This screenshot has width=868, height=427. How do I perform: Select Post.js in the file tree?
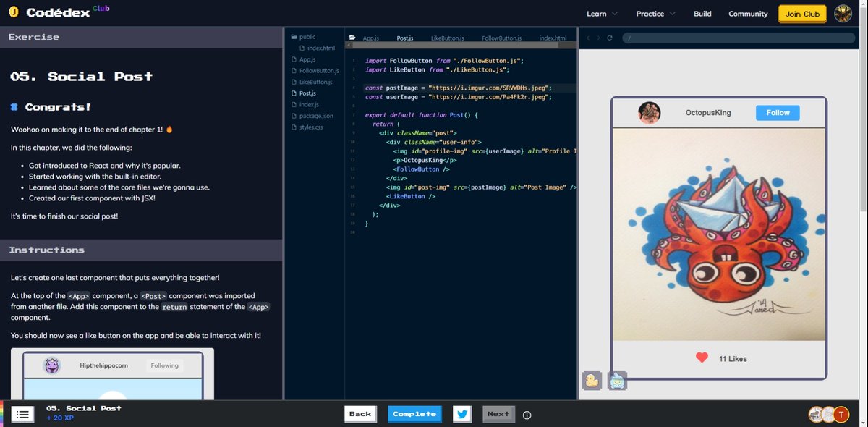tap(303, 93)
